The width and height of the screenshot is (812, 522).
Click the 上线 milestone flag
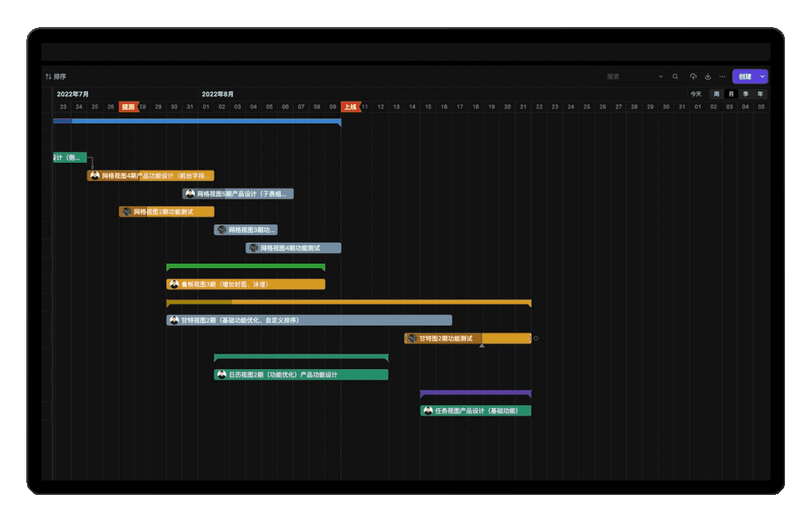pyautogui.click(x=351, y=107)
